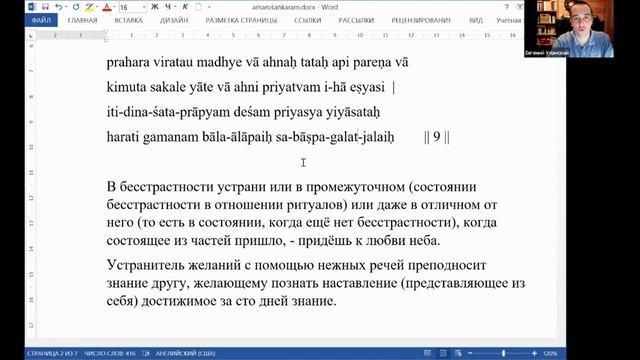Image resolution: width=640 pixels, height=360 pixels.
Task: Repeat the last action with redo icon
Action: 76,7
